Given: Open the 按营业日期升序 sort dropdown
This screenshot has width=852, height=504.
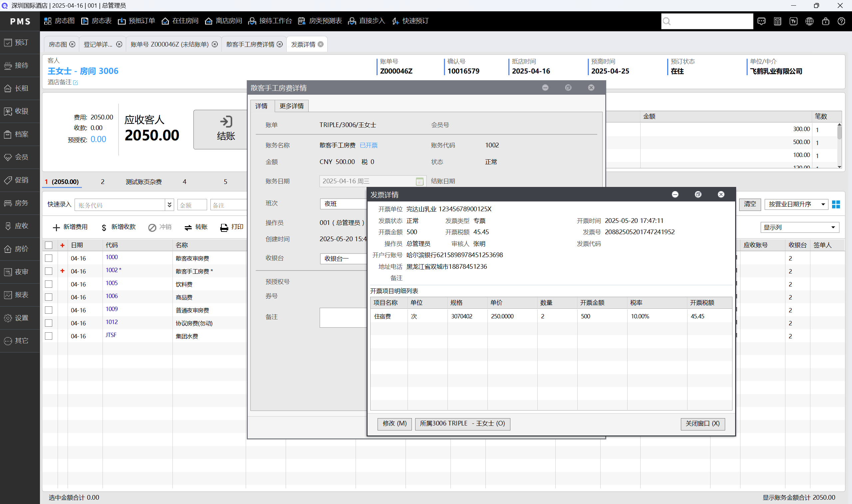Looking at the screenshot, I should click(796, 204).
